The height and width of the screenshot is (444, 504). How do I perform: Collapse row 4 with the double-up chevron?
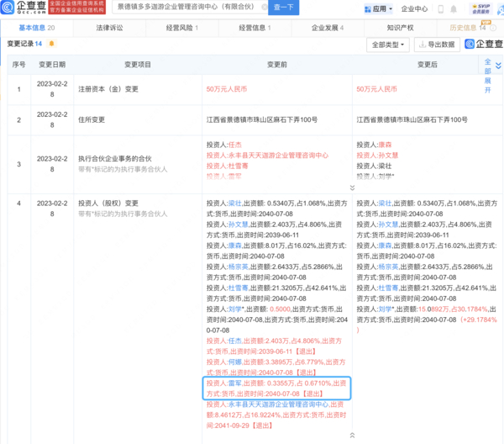[x=352, y=436]
